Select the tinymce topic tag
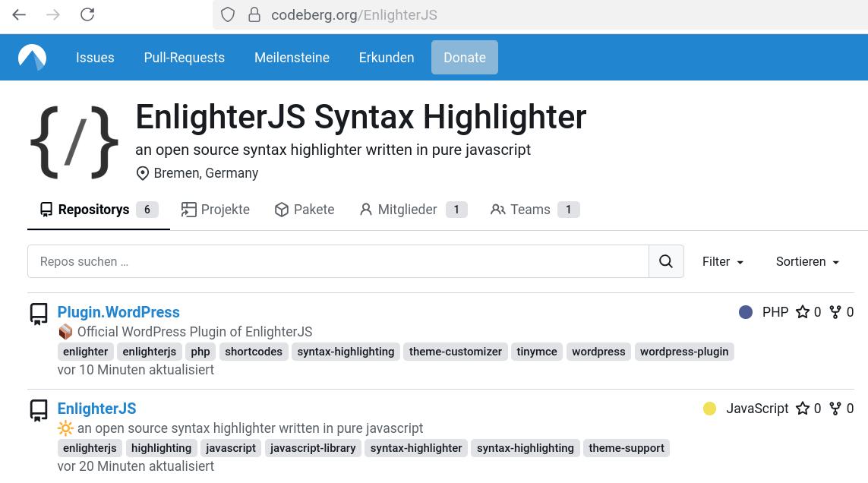Image resolution: width=868 pixels, height=483 pixels. [537, 352]
